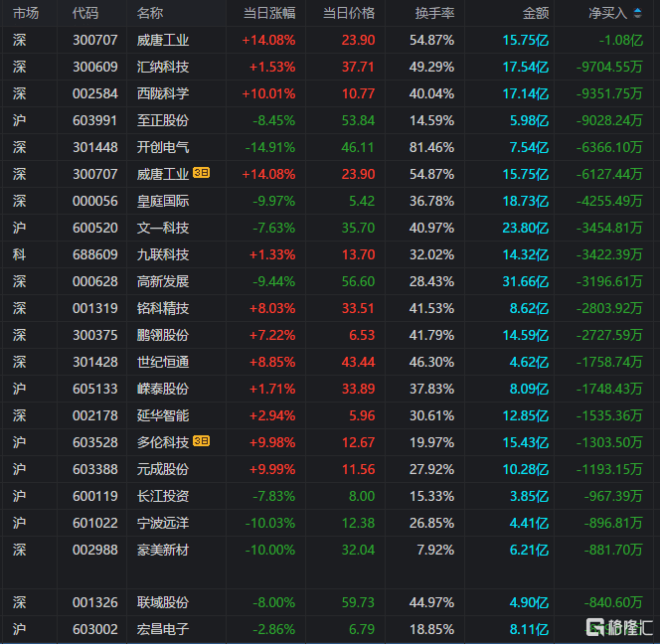Click net buy value -1.08亿
660x644 pixels.
point(621,41)
